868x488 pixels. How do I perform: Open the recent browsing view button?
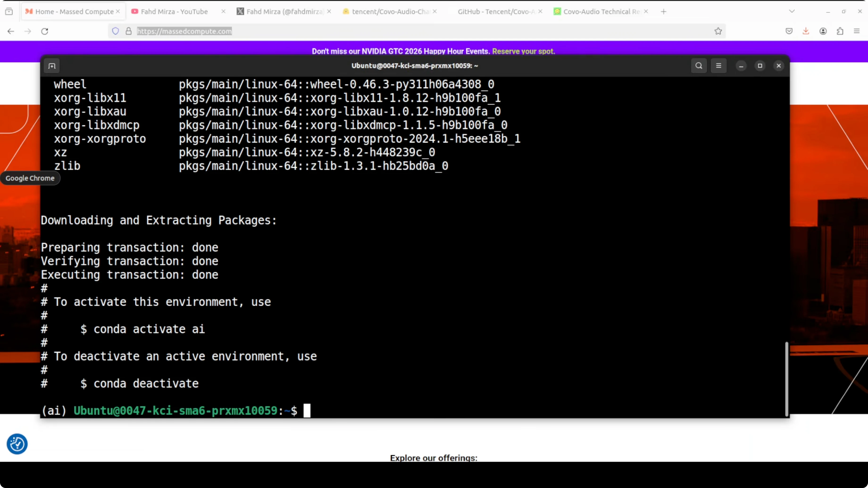point(9,12)
